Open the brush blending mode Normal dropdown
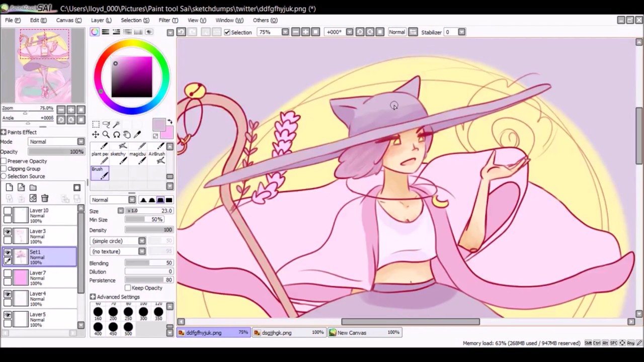644x362 pixels. pyautogui.click(x=113, y=200)
